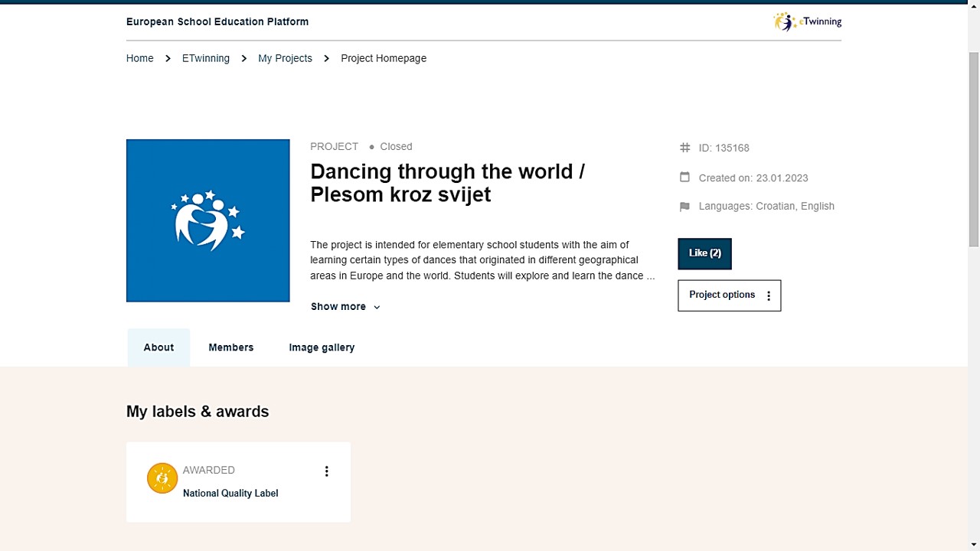This screenshot has width=980, height=551.
Task: Open the ETwinning breadcrumb link
Action: [206, 58]
